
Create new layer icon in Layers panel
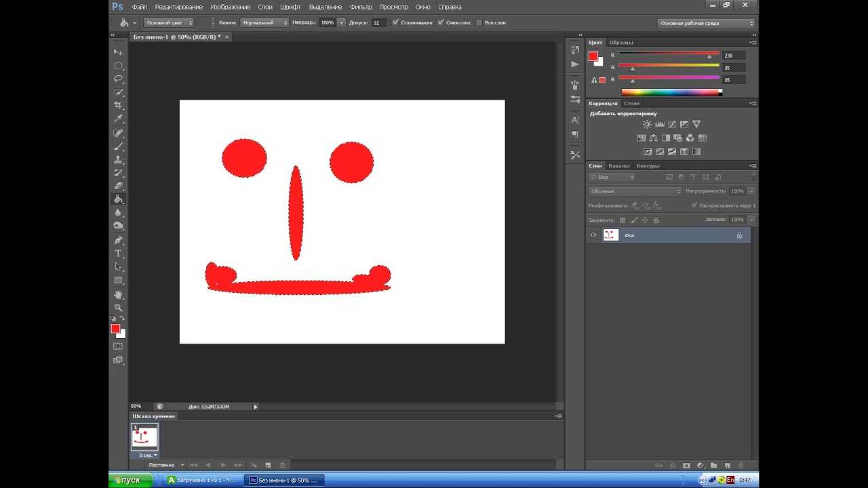point(727,466)
